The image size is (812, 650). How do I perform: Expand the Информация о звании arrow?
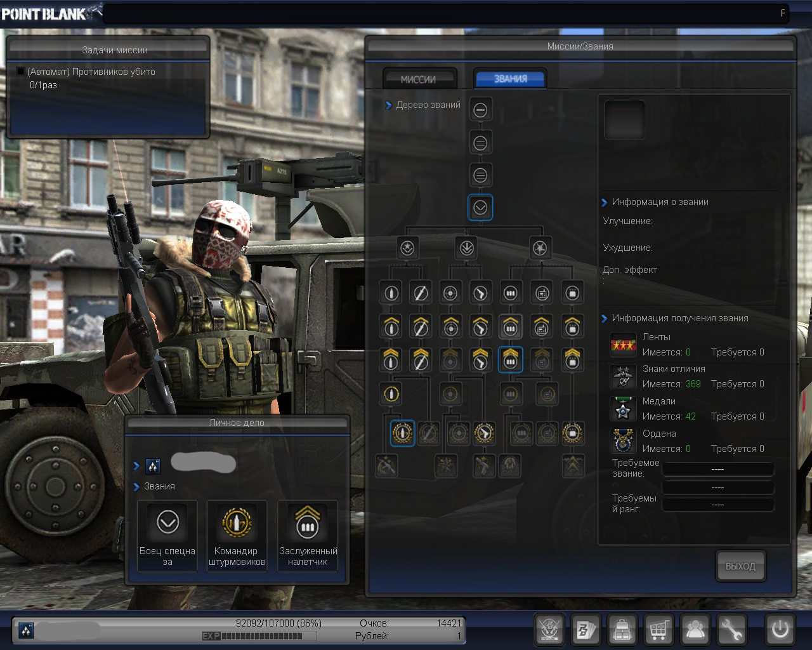tap(604, 202)
